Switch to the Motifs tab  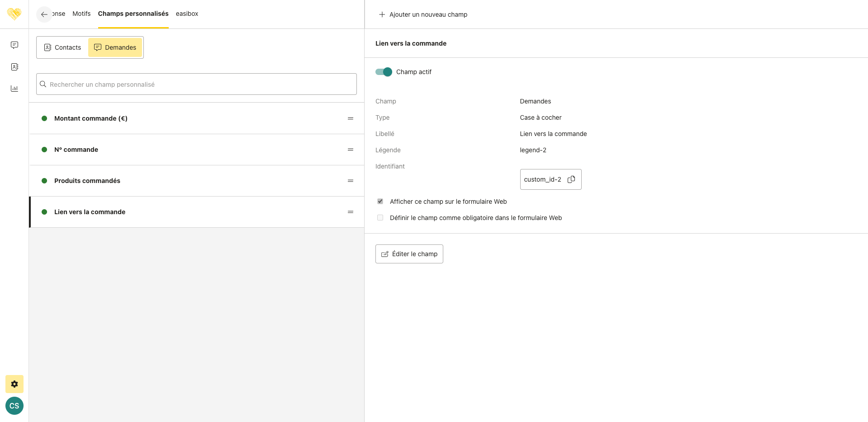click(81, 14)
